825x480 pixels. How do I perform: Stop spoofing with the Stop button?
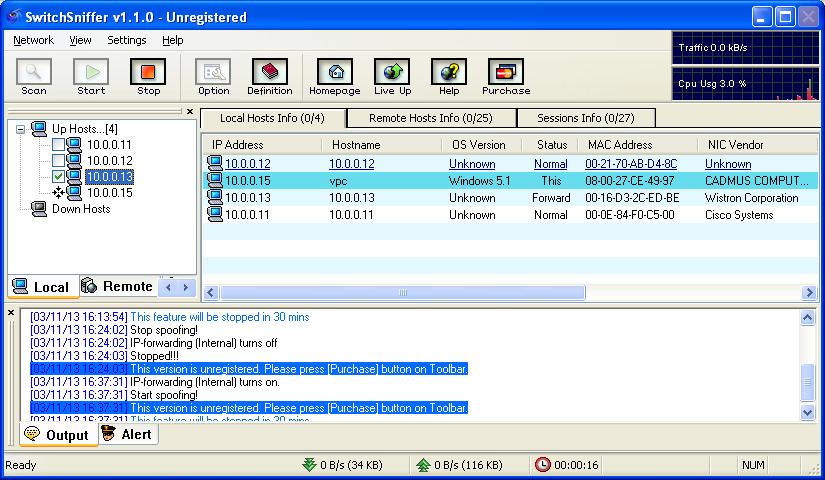(148, 72)
